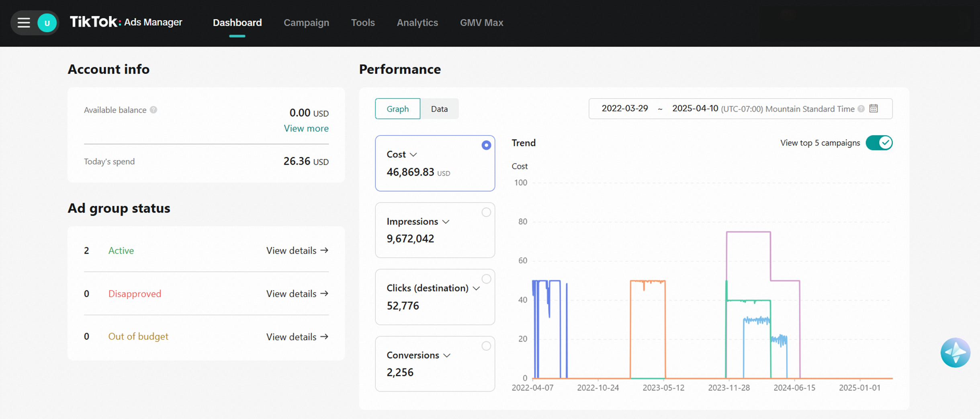
Task: View details for Active ad groups
Action: tap(297, 251)
